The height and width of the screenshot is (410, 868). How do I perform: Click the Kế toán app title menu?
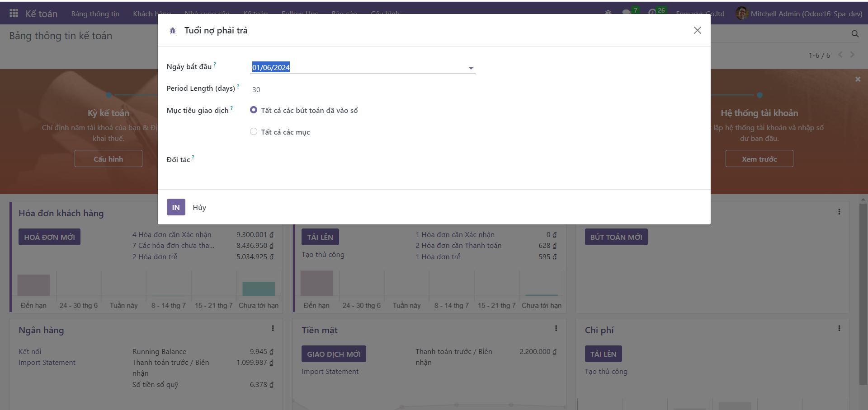pyautogui.click(x=41, y=14)
